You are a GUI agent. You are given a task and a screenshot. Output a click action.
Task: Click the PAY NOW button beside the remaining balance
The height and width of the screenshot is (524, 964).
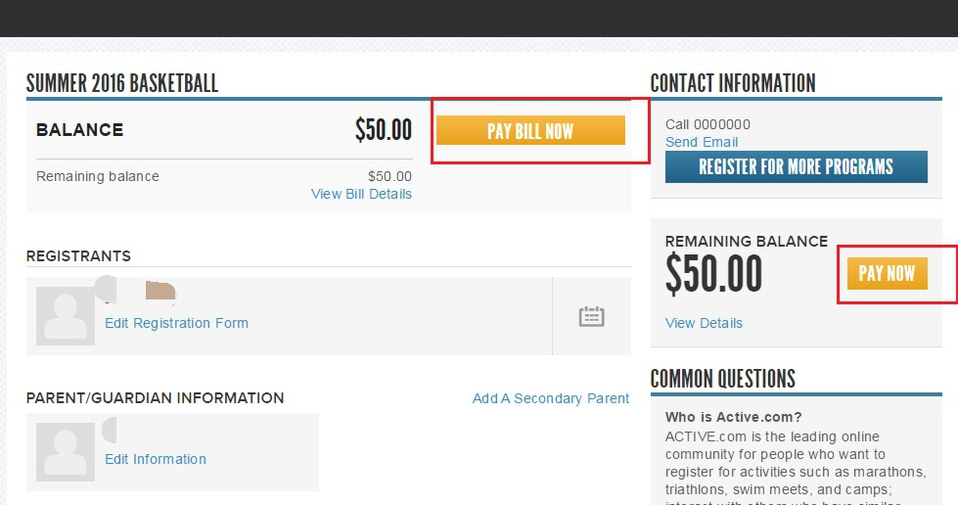[887, 273]
